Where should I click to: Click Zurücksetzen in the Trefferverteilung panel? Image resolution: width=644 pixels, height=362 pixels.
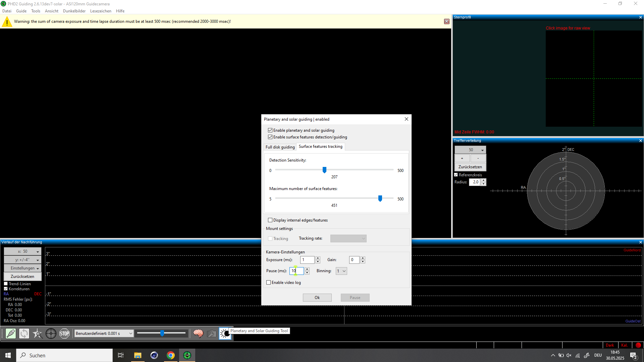pyautogui.click(x=470, y=167)
